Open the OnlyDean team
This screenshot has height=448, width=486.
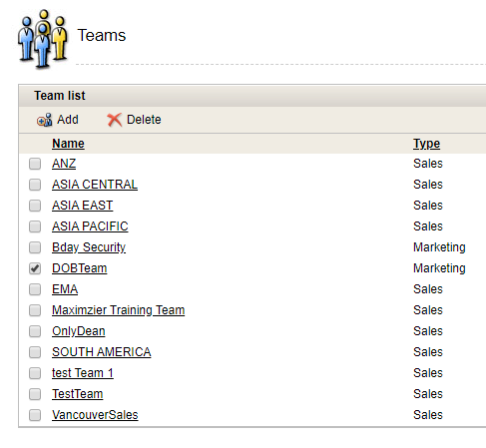79,331
